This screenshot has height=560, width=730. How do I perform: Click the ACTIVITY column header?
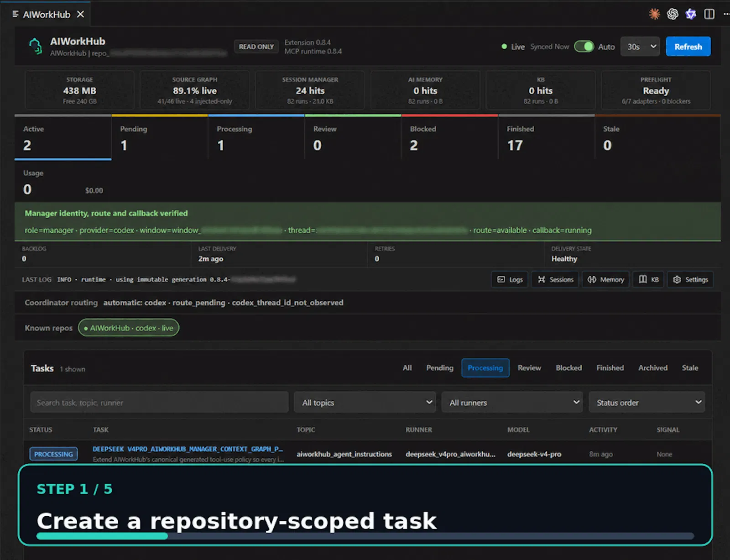coord(603,429)
